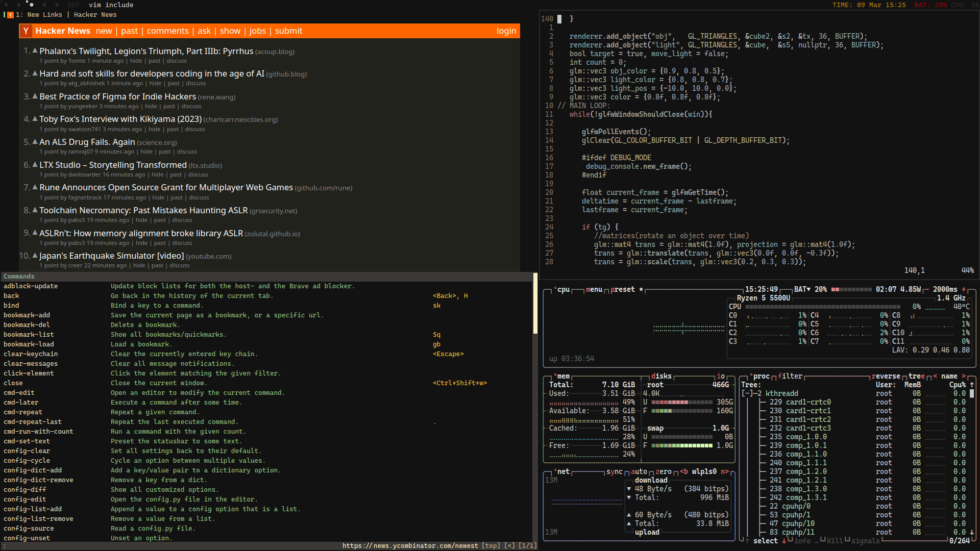Toggle io mode in disks panel

721,376
